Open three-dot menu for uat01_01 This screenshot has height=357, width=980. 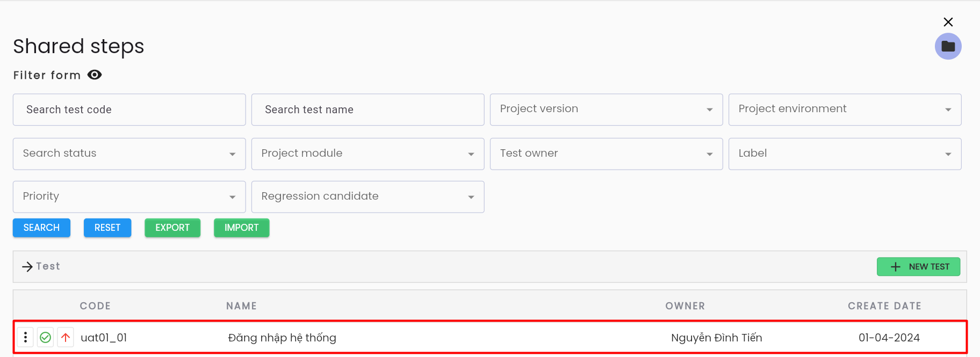25,337
